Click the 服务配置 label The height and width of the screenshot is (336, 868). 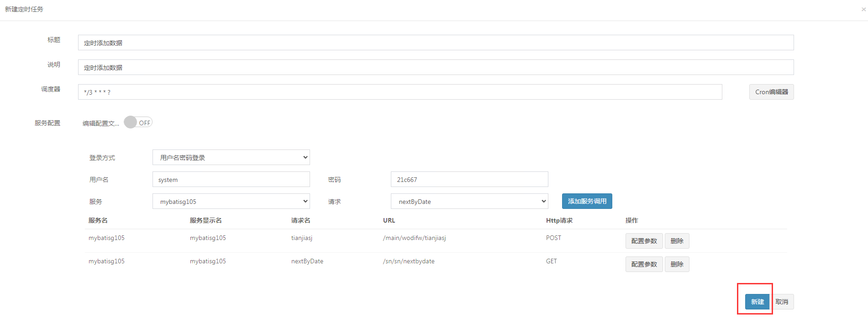click(47, 123)
